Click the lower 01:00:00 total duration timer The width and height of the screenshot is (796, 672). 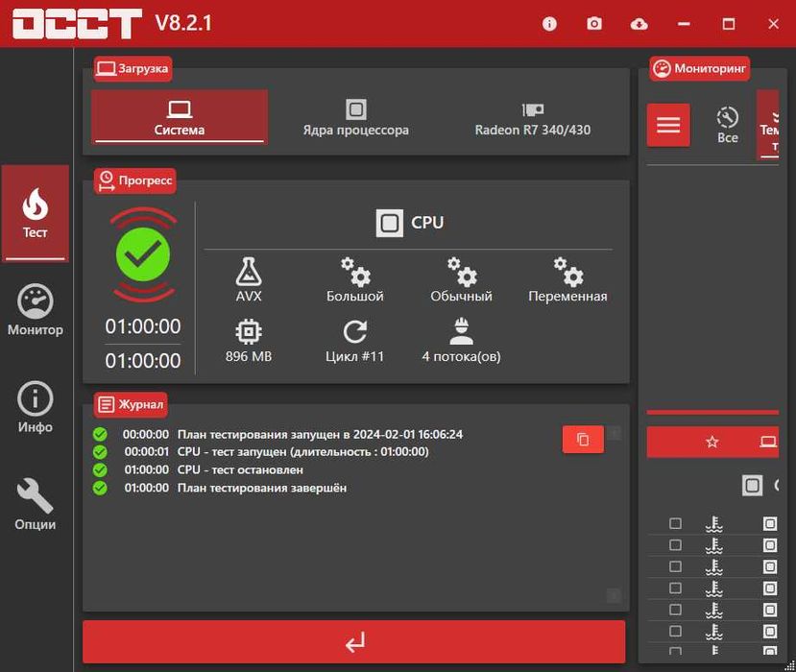point(143,361)
